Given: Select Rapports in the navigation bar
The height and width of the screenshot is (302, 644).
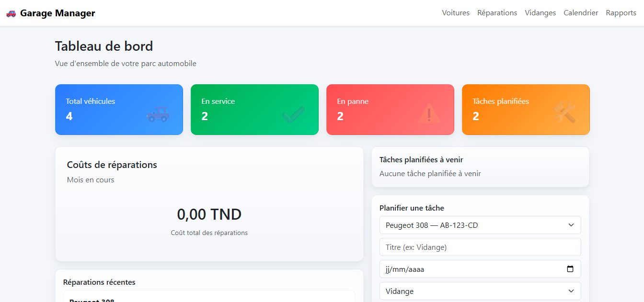Looking at the screenshot, I should (x=621, y=13).
